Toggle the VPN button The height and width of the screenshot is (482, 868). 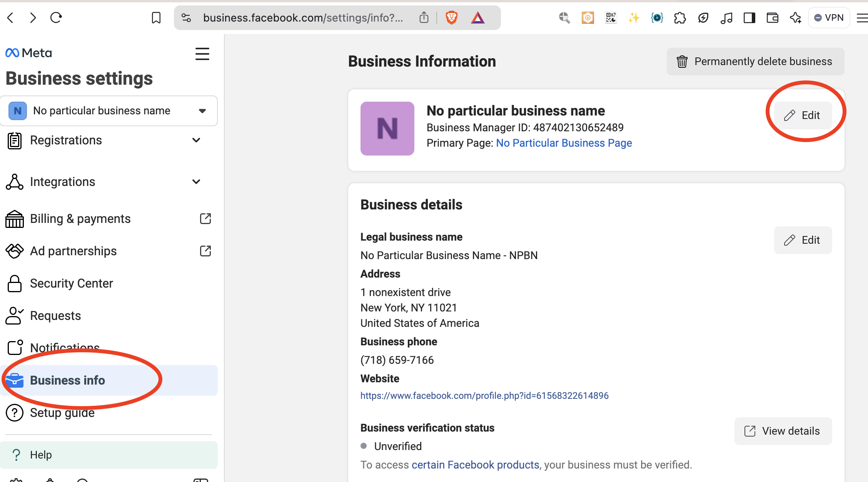[829, 18]
